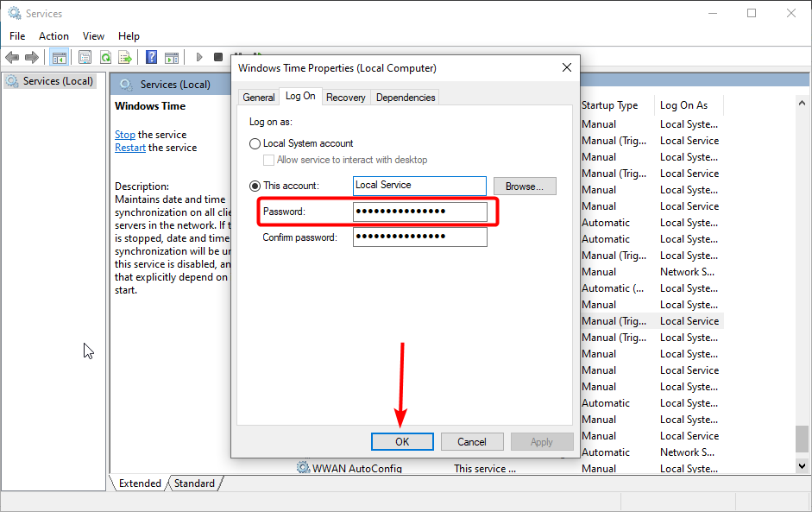Open the blue Help question-mark icon
This screenshot has width=812, height=512.
151,57
